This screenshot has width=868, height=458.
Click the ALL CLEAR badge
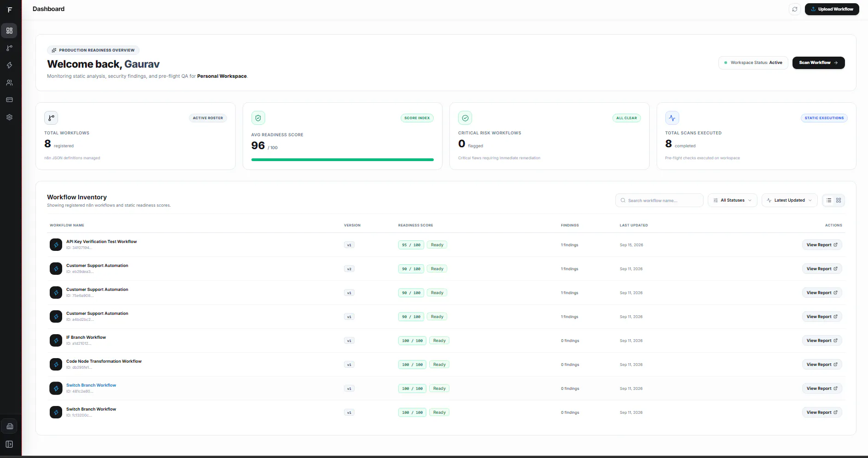[626, 118]
